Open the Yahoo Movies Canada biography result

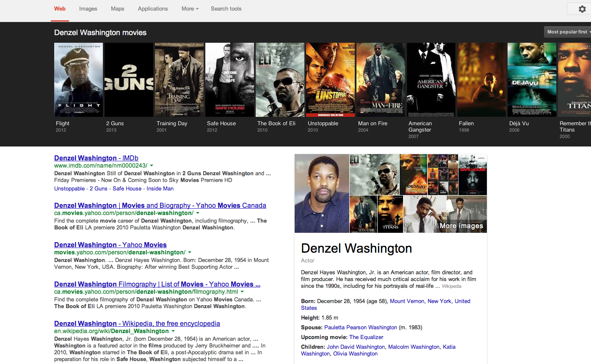(160, 205)
